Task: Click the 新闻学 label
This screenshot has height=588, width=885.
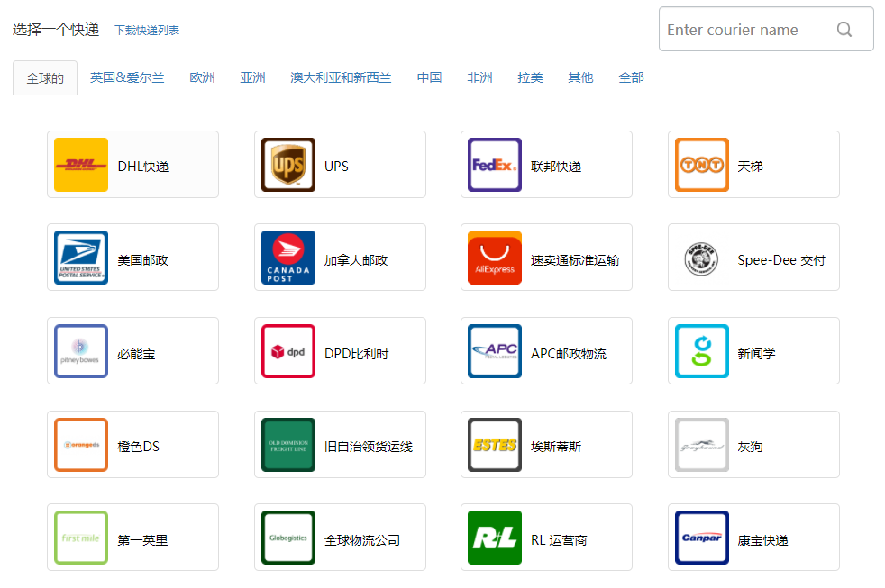Action: [756, 354]
